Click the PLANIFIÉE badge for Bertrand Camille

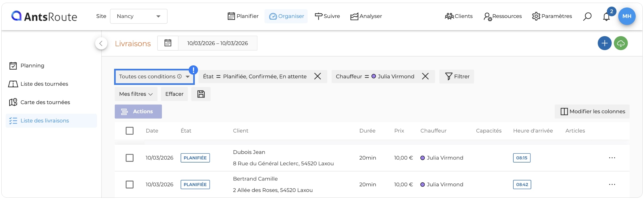pos(195,185)
